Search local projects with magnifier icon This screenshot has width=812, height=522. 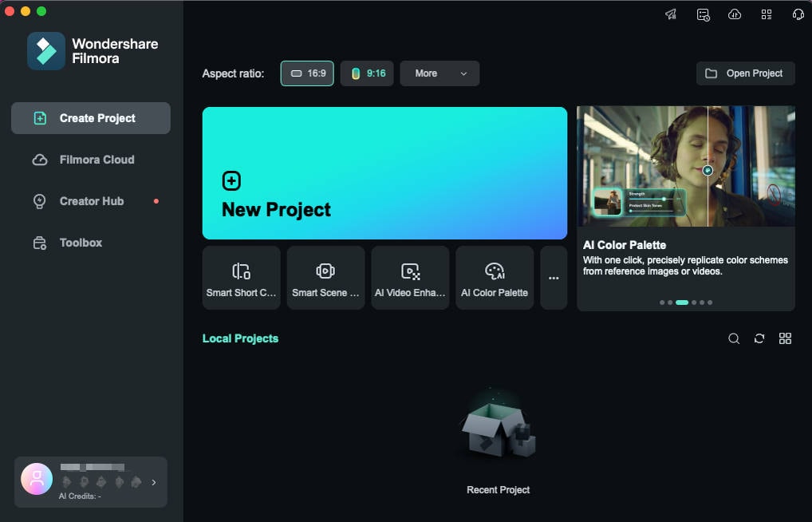tap(734, 338)
